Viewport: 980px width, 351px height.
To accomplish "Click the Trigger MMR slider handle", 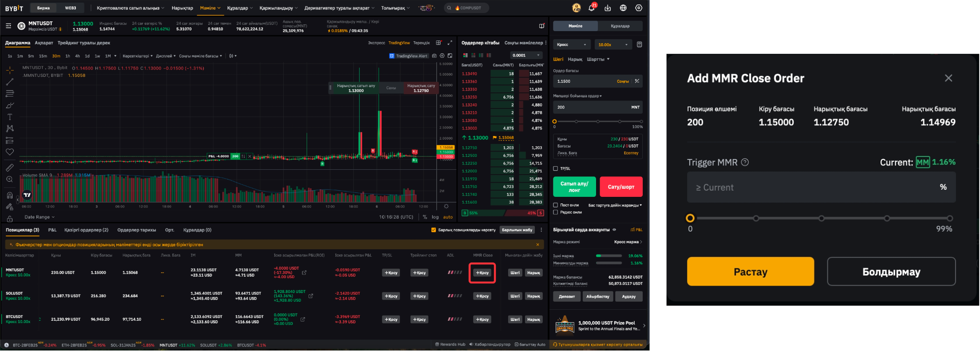I will (690, 218).
